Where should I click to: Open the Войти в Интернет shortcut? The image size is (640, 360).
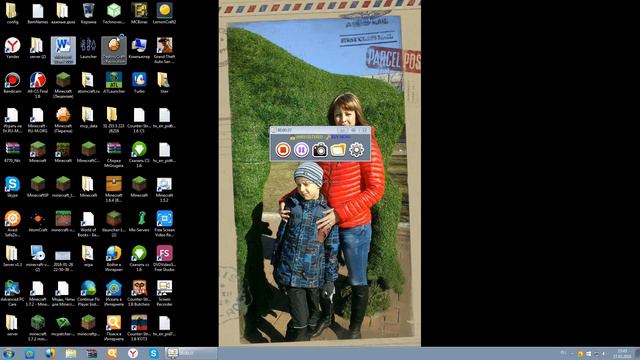(x=113, y=258)
